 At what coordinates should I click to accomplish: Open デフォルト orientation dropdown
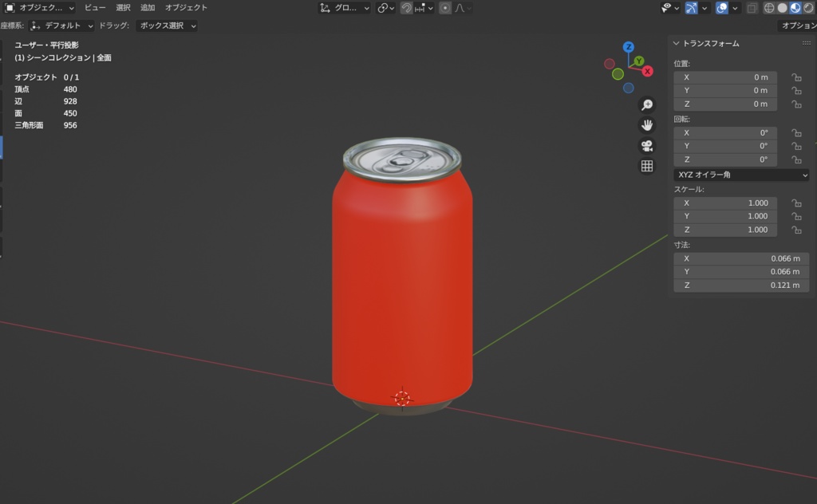[x=61, y=26]
